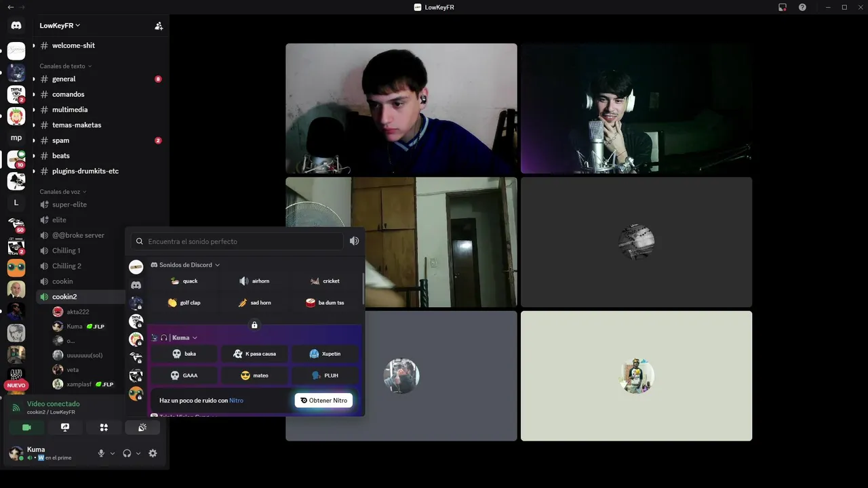This screenshot has height=488, width=868.
Task: Open the multimedia text channel
Action: (x=70, y=110)
